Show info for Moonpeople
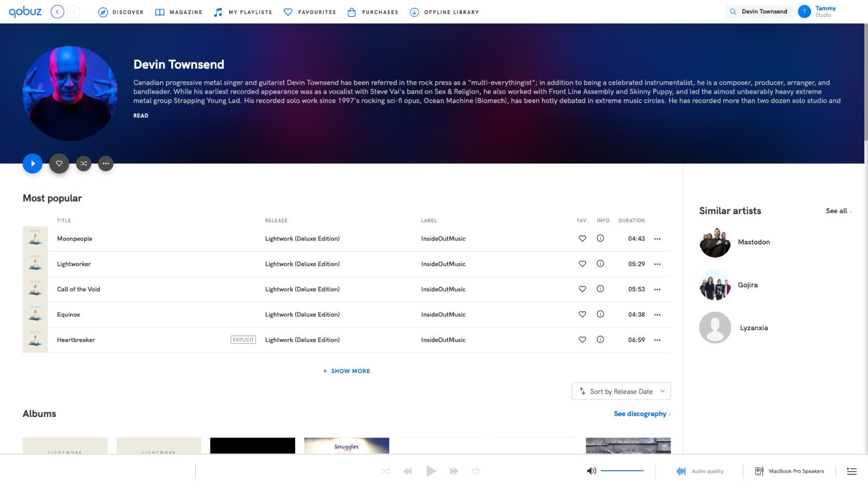 click(x=601, y=239)
